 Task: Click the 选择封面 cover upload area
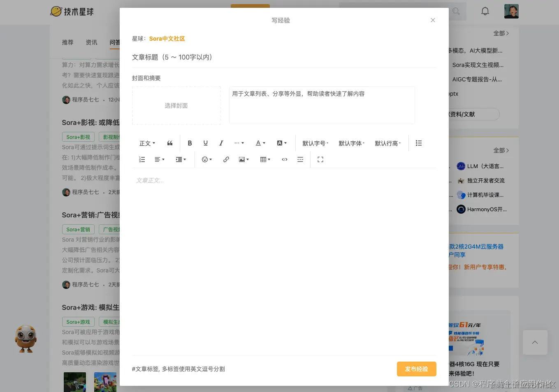coord(176,106)
